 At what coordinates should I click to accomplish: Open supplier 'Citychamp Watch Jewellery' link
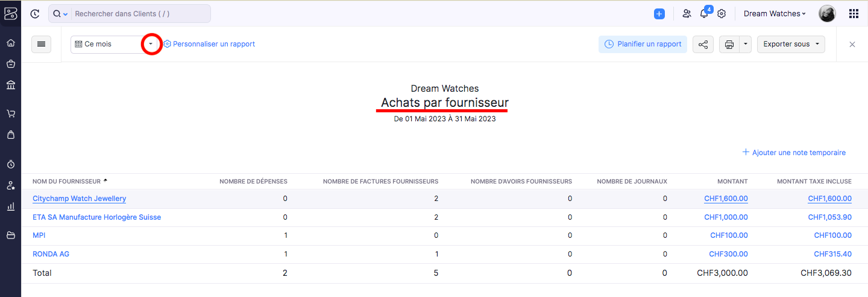(79, 199)
